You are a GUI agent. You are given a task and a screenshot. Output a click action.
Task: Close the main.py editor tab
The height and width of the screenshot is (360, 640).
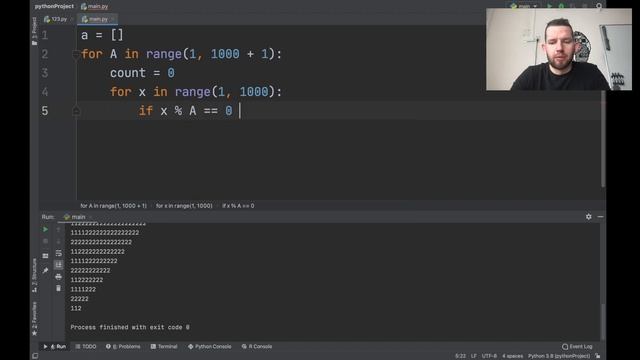(113, 19)
